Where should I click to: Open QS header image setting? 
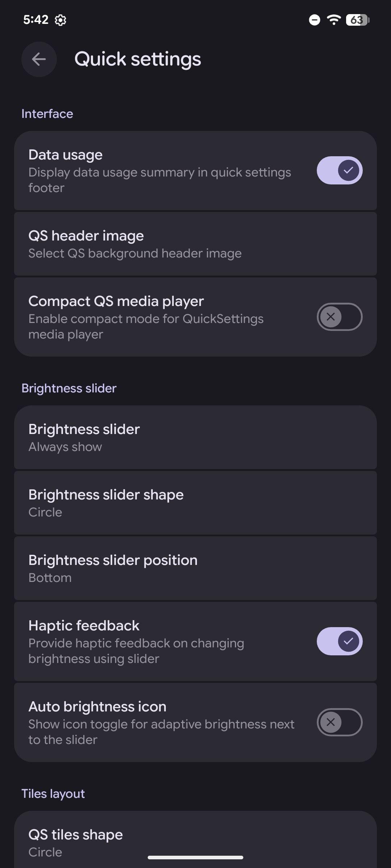[x=195, y=244]
